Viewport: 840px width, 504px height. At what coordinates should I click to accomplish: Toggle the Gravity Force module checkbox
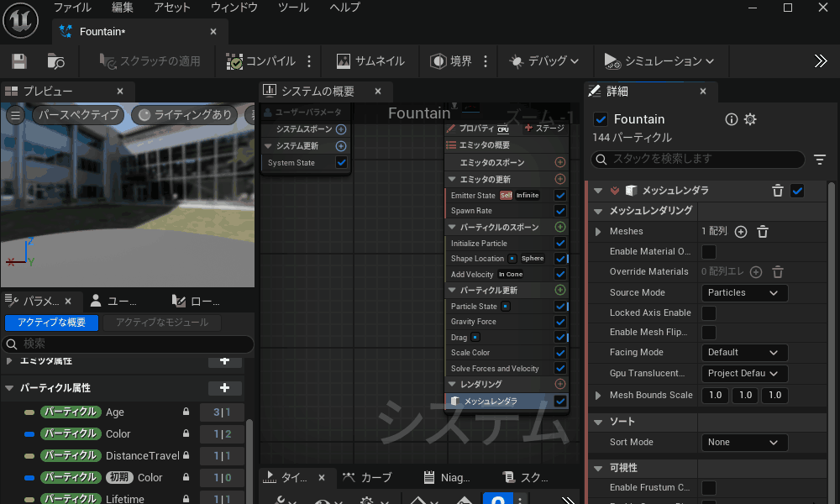560,322
